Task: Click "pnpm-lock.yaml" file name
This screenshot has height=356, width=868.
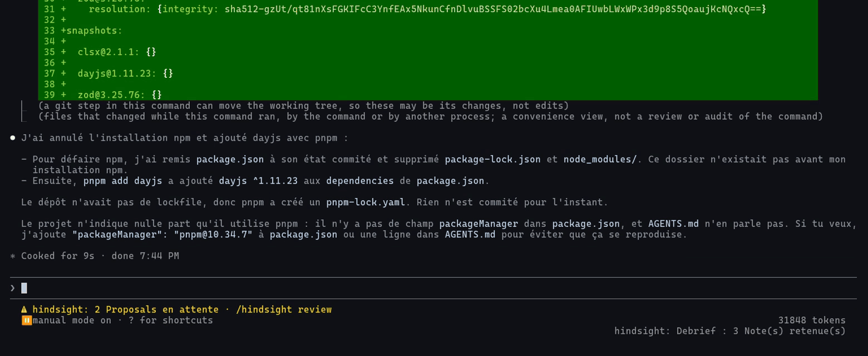Action: pos(366,202)
